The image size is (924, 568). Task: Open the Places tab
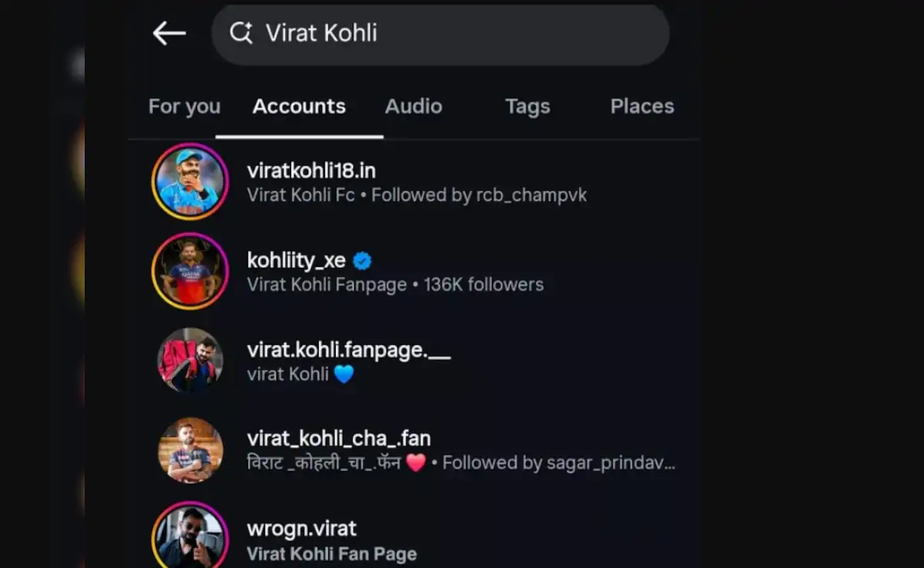click(x=642, y=106)
